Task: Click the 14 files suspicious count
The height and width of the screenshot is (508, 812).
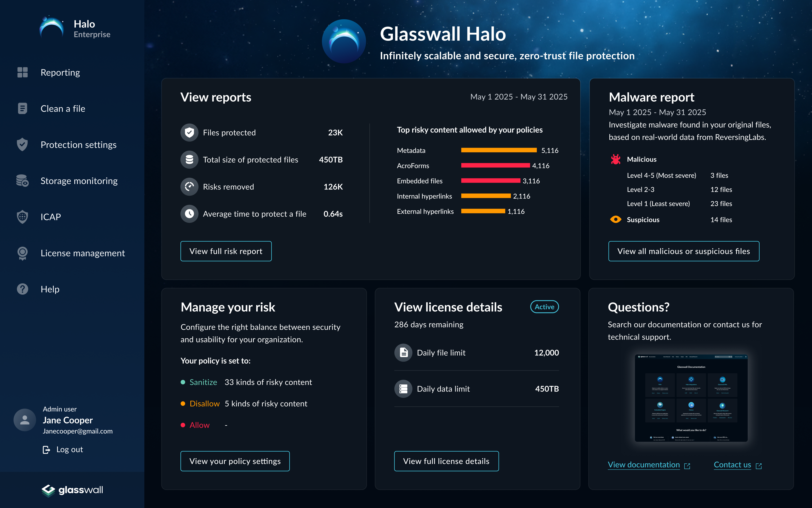Action: 721,219
